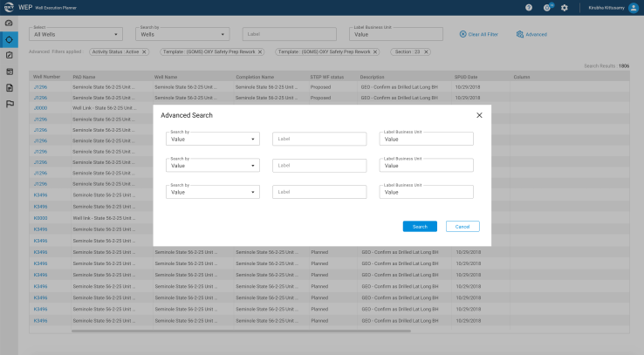The image size is (644, 355).
Task: Open well number J0000 link
Action: (40, 108)
